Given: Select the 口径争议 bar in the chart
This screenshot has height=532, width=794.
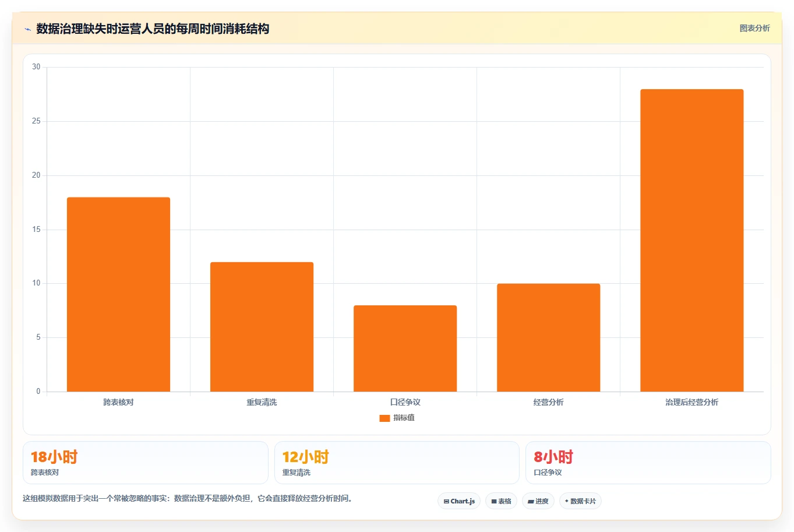Looking at the screenshot, I should click(405, 348).
